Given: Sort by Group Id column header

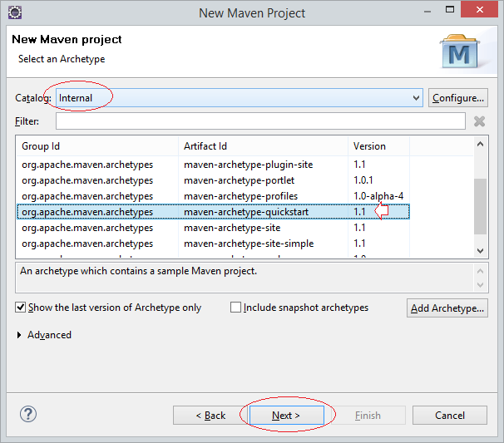Looking at the screenshot, I should coord(97,146).
